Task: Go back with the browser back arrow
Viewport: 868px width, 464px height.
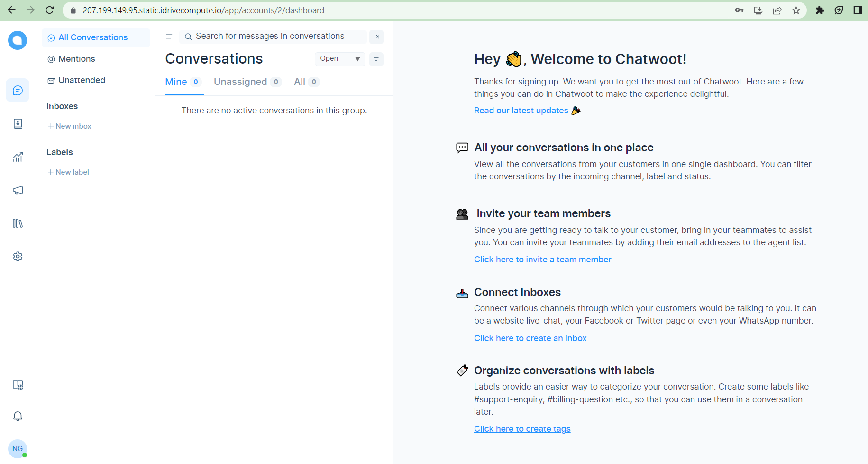Action: coord(12,10)
